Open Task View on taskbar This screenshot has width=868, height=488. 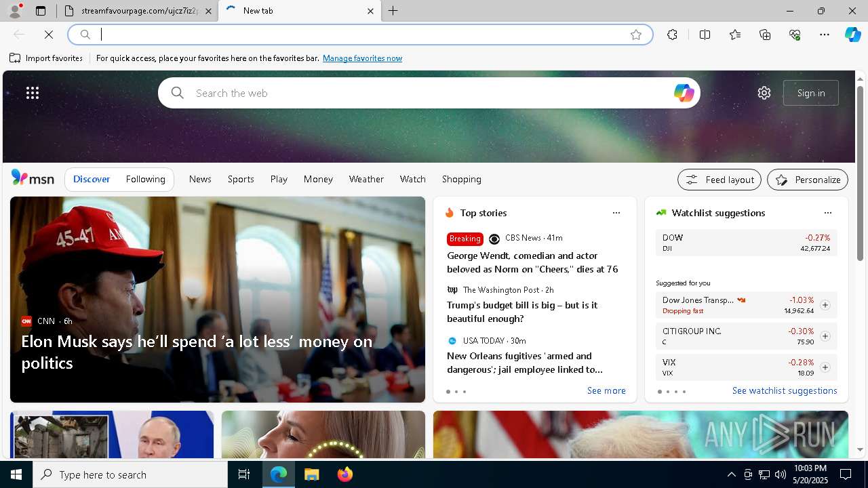coord(244,474)
